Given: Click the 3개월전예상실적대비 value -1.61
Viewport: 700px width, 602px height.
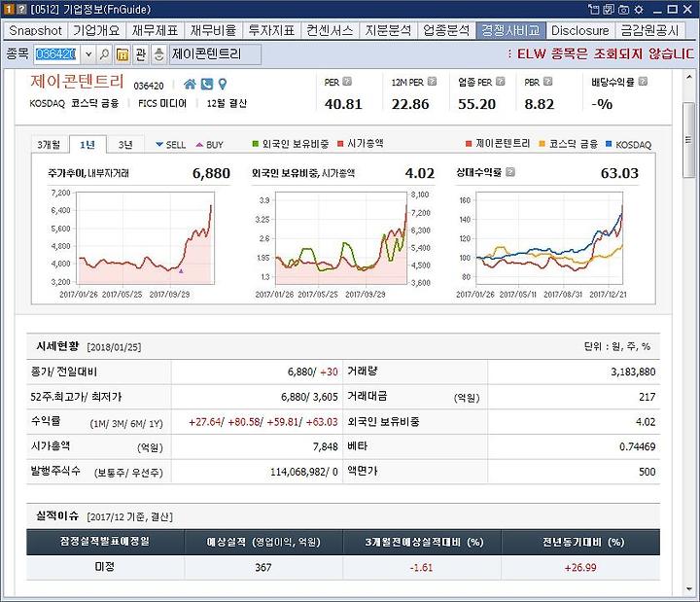Looking at the screenshot, I should click(421, 567).
